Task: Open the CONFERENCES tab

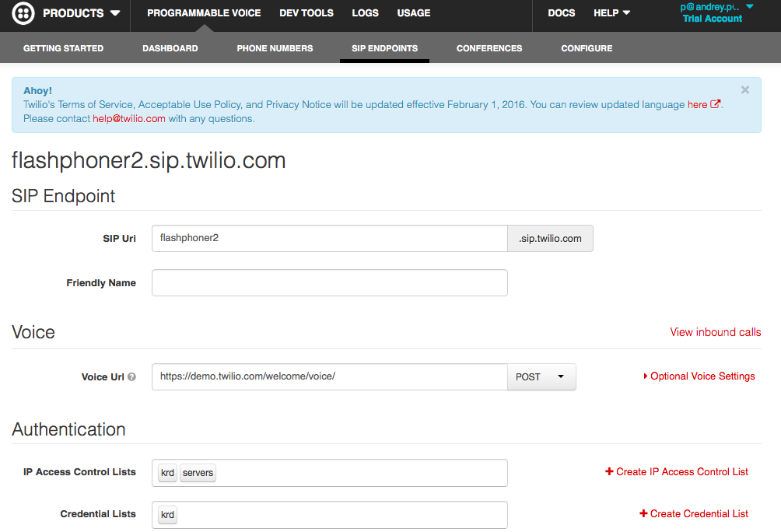Action: [x=489, y=48]
